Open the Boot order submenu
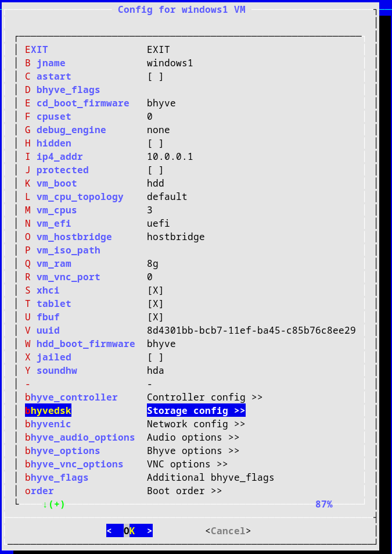The height and width of the screenshot is (554, 392). coord(184,491)
